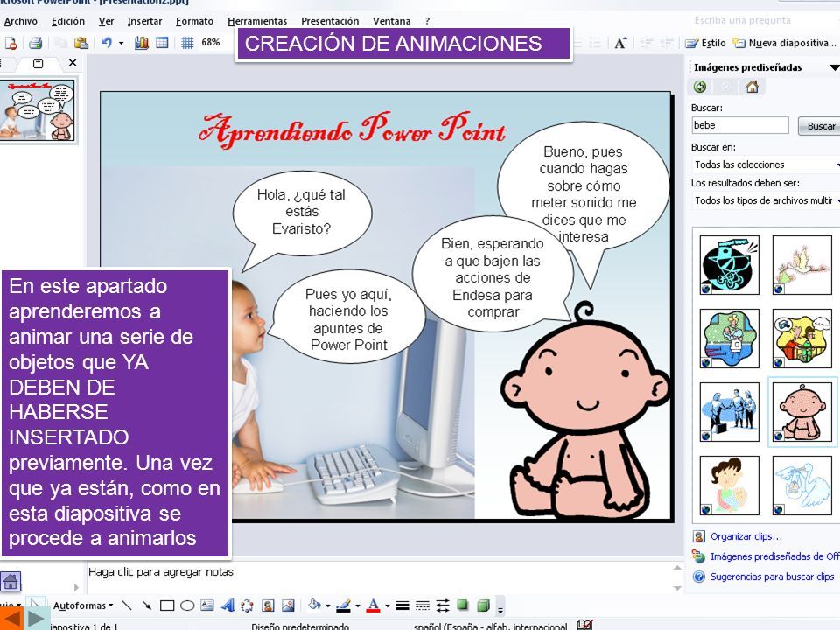
Task: Toggle the grid display icon
Action: [x=187, y=43]
